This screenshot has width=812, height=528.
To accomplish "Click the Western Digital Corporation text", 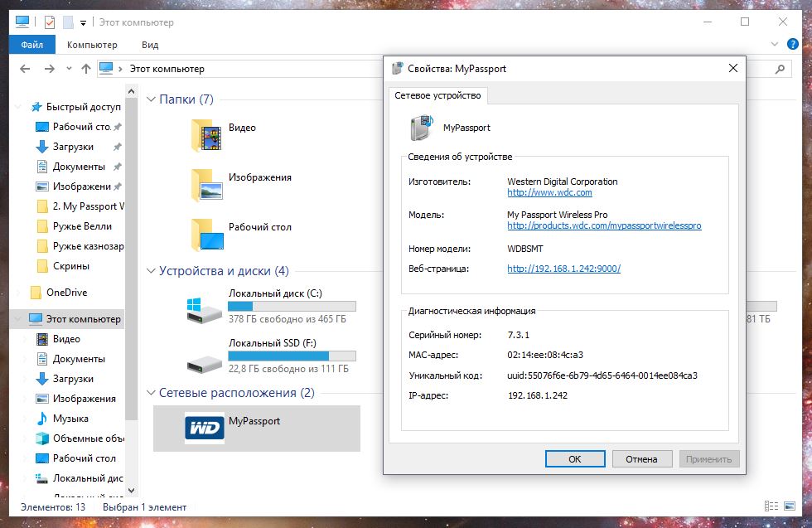I will click(x=563, y=182).
